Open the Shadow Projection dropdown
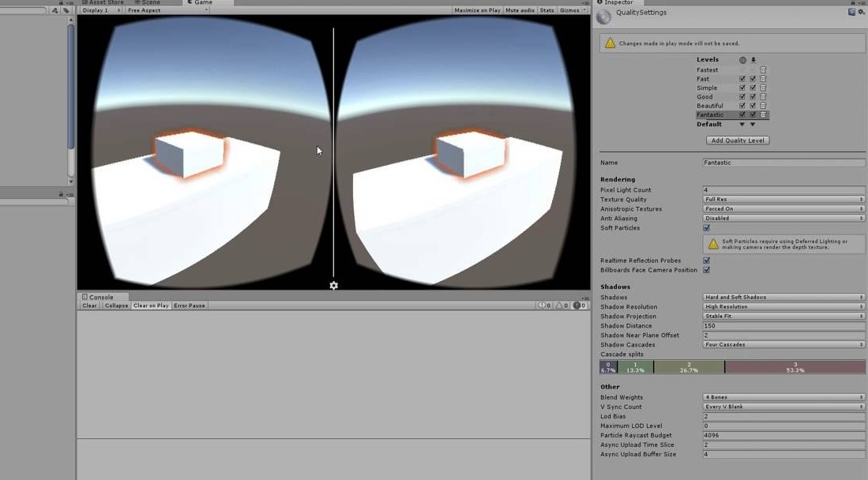 (783, 316)
